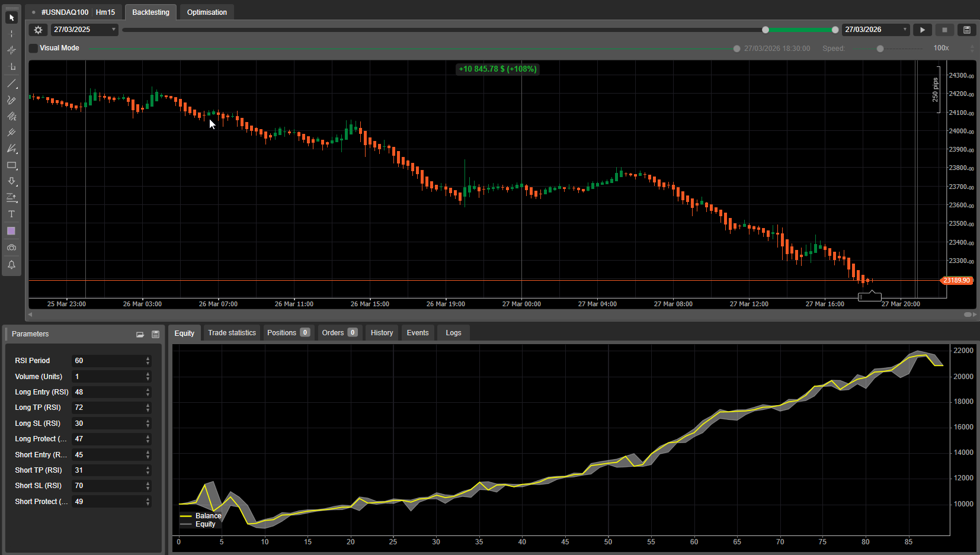Switch to the Trade statistics tab
This screenshot has width=980, height=555.
click(232, 332)
